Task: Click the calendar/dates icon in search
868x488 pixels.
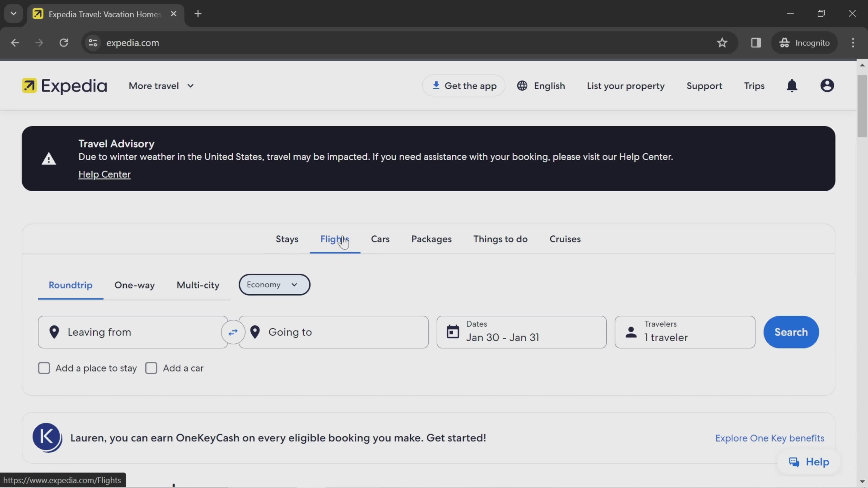Action: tap(453, 332)
